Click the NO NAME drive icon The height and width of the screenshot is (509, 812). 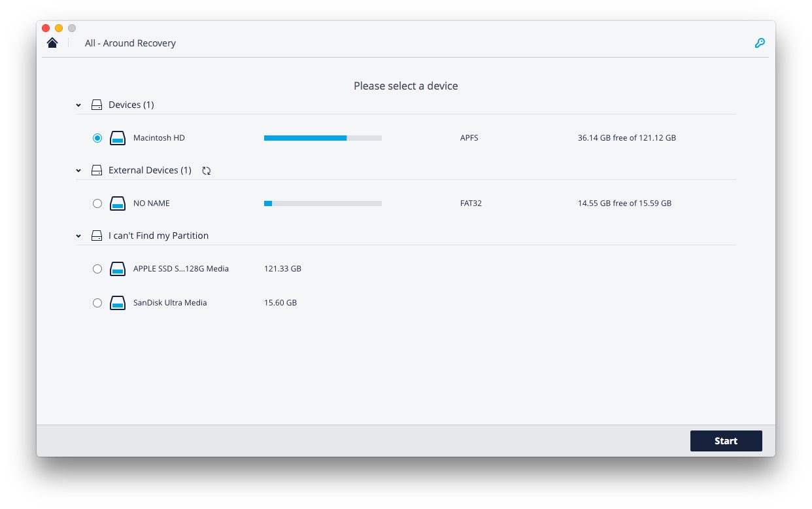click(118, 203)
